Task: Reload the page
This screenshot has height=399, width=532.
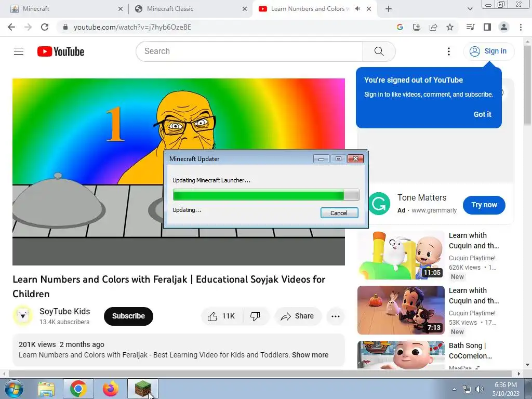Action: coord(45,27)
